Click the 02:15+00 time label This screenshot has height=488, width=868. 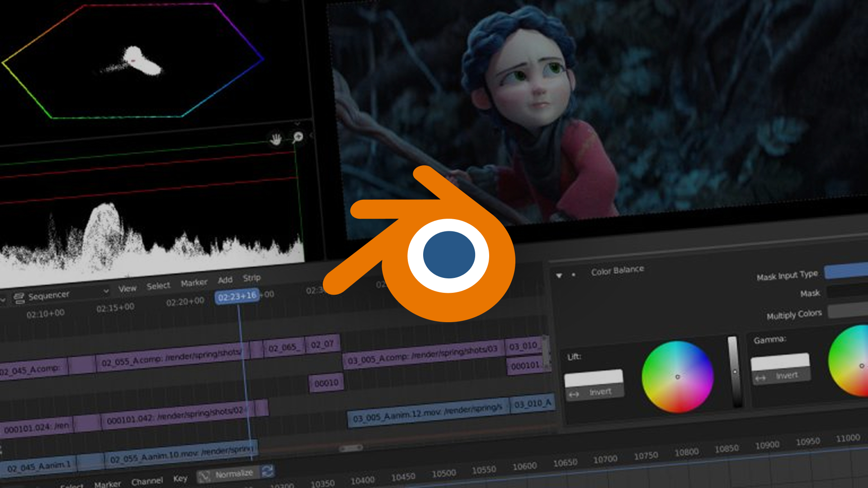(115, 307)
